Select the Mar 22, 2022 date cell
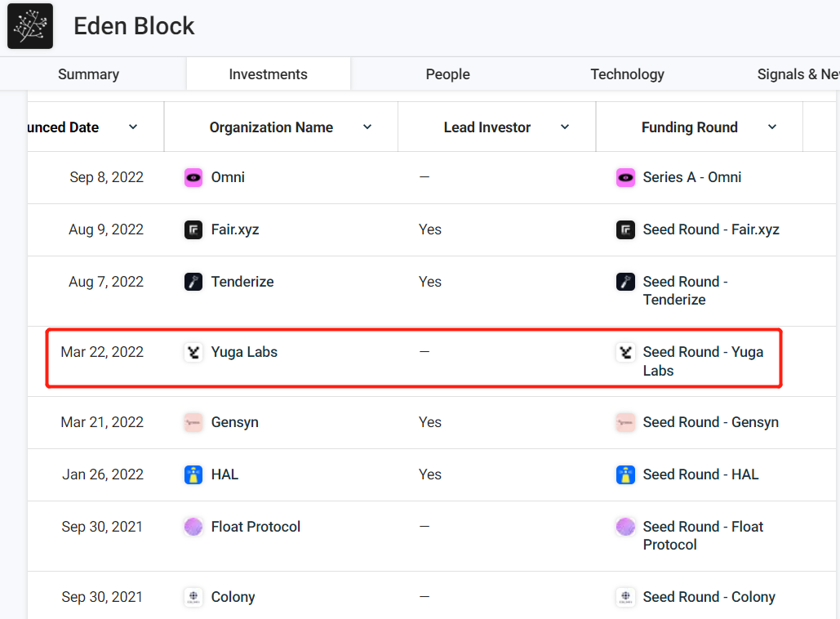 tap(102, 352)
